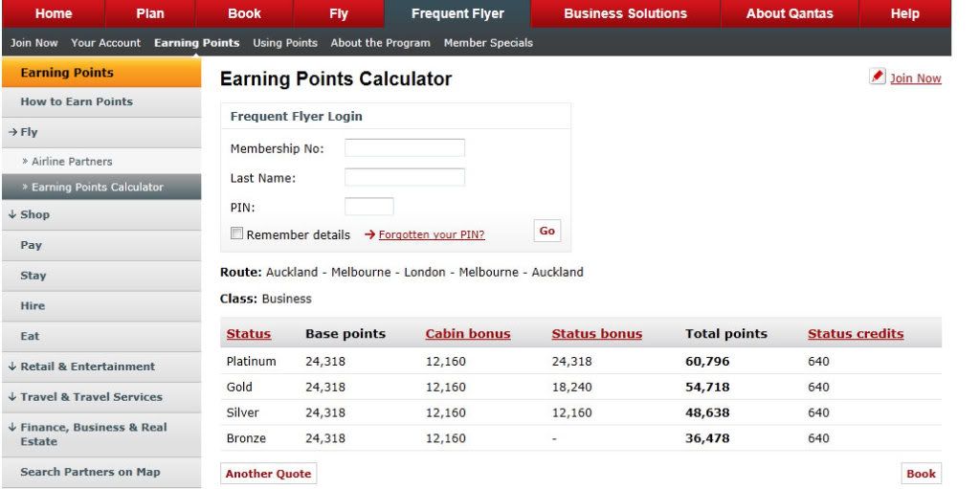Open Using Points submenu item
Screen dimensions: 980x489
(285, 43)
